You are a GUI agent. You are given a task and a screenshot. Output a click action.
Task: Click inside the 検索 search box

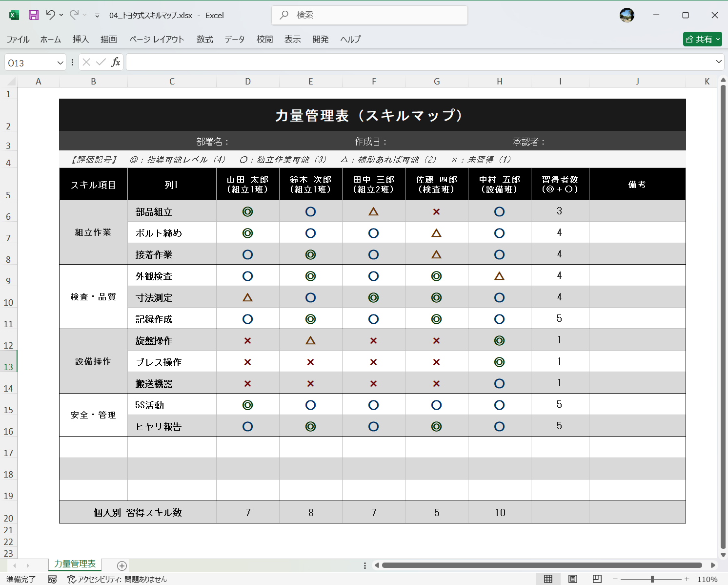369,15
